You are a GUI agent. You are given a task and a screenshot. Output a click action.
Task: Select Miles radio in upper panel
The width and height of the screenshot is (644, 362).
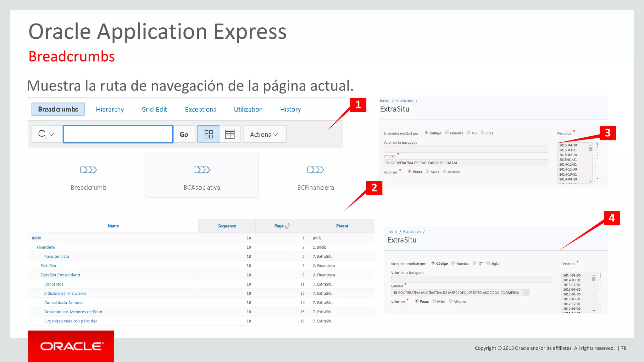428,172
